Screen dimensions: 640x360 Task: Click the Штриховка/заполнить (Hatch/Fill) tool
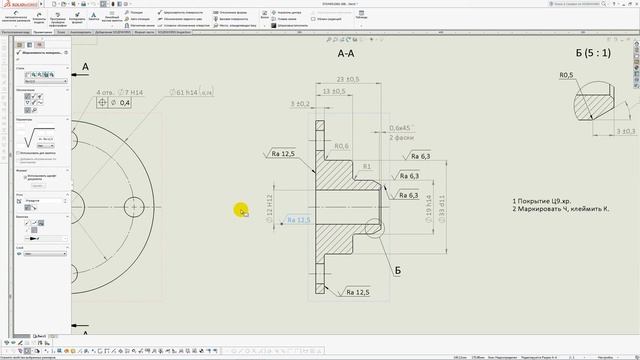(289, 25)
